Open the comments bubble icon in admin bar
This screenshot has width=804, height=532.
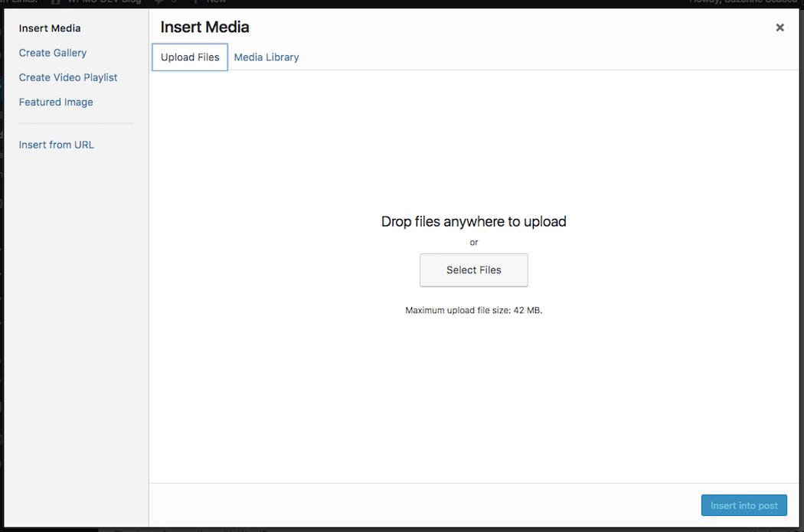point(157,2)
